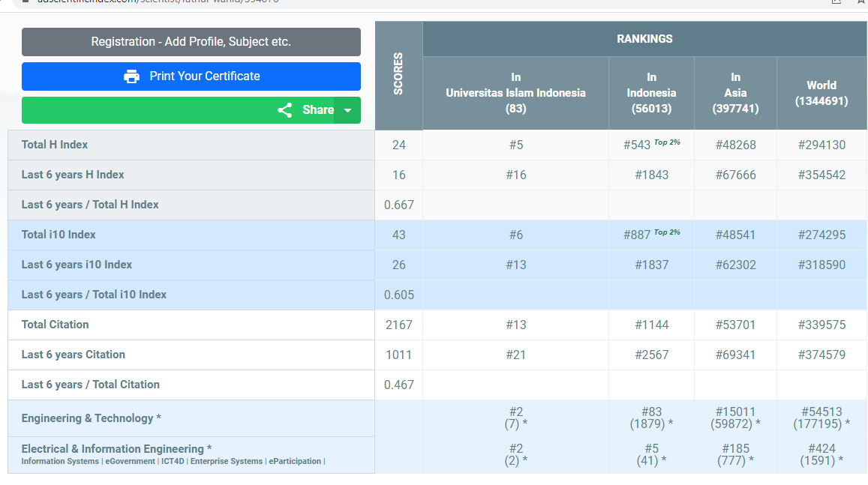868x485 pixels.
Task: Click the Total i10 Index row label
Action: coord(59,235)
